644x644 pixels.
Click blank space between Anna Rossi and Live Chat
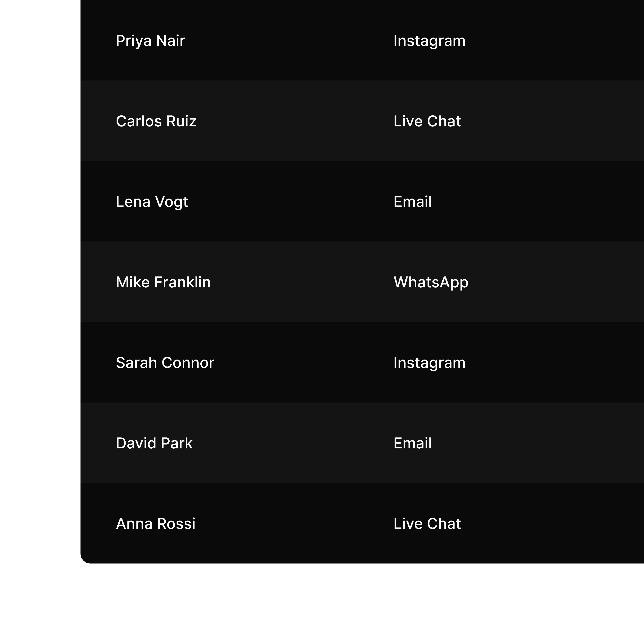(x=294, y=524)
